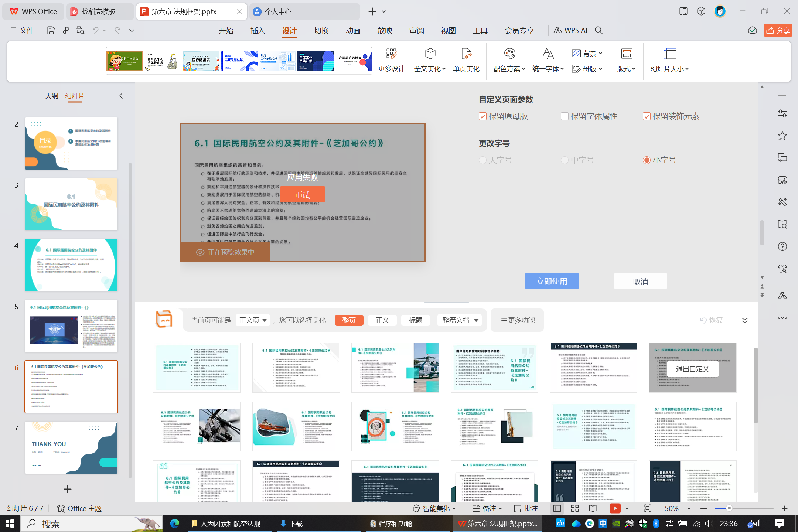Expand the whole document (整篇文档) dropdown
This screenshot has height=532, width=798.
click(460, 320)
